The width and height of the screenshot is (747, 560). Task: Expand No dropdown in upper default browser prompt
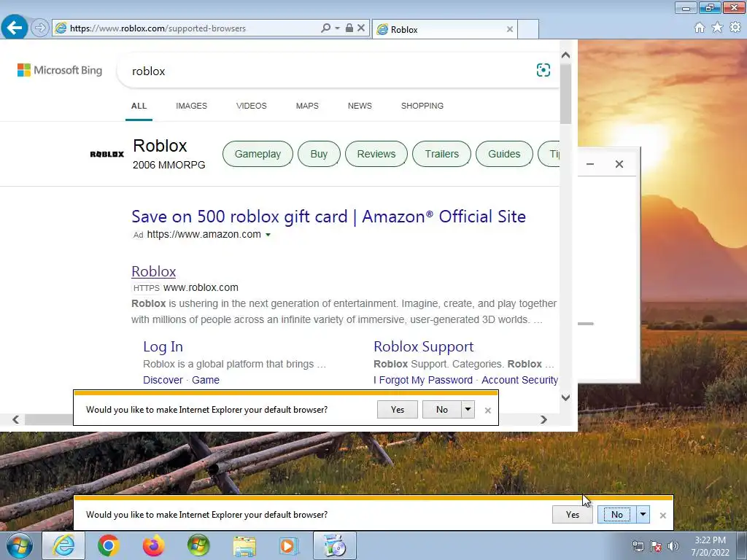coord(468,410)
